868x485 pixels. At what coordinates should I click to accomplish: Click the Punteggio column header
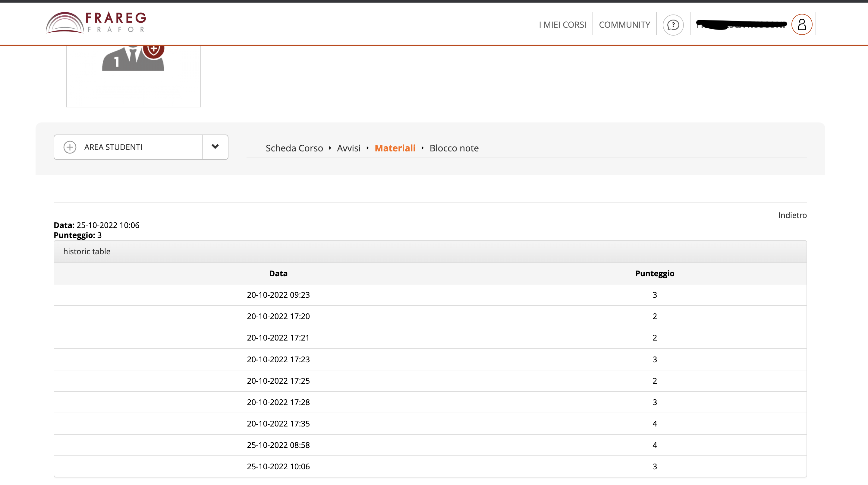[654, 274]
